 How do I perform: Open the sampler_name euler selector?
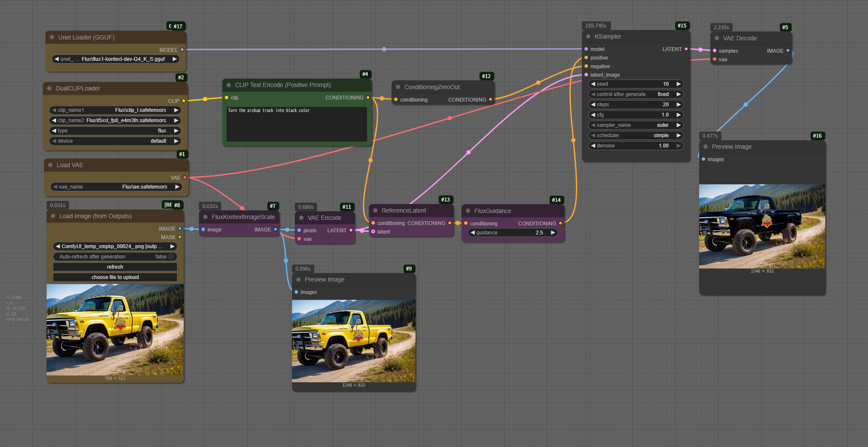(635, 125)
